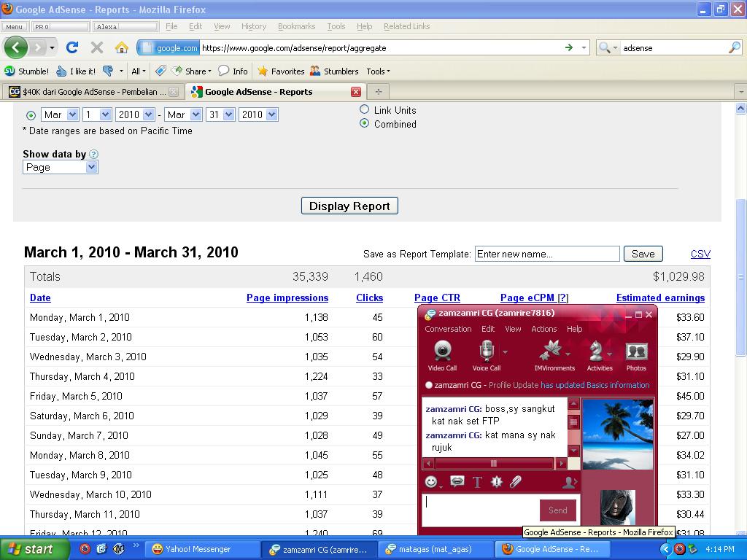This screenshot has height=560, width=747.
Task: Open the Bookmarks menu in Firefox
Action: click(296, 27)
